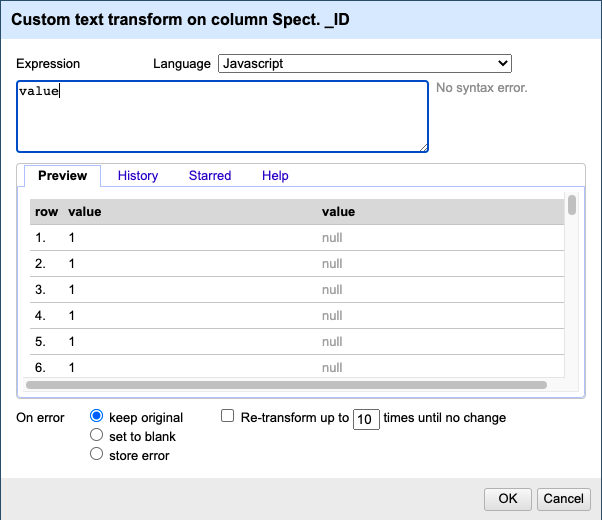
Task: Enable the Re-transform checkbox
Action: 228,416
